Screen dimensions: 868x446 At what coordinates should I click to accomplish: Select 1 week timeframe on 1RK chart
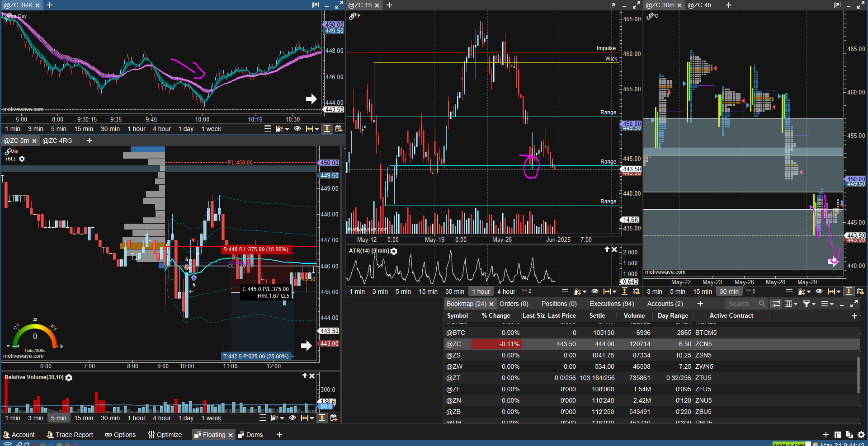click(x=211, y=129)
